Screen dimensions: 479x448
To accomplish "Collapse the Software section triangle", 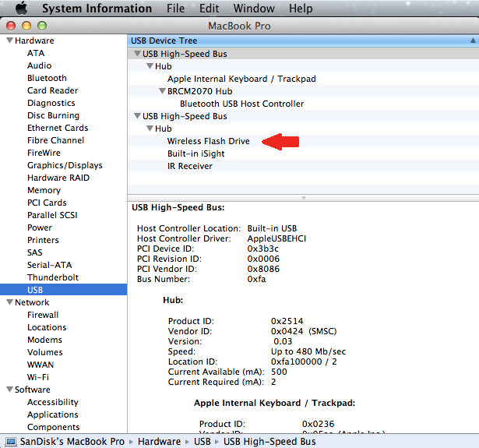I will tap(10, 390).
